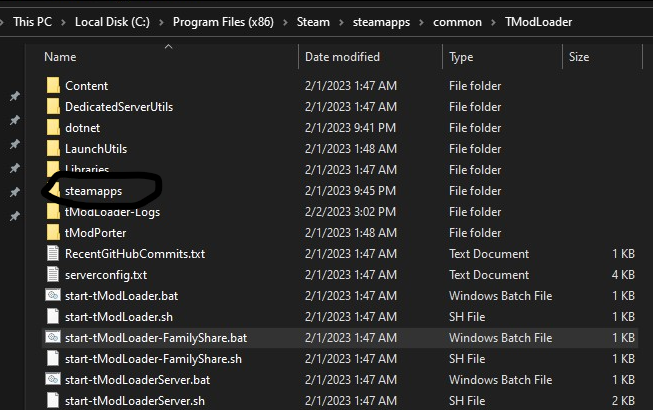The width and height of the screenshot is (653, 410).
Task: Sort files by Type column
Action: click(461, 57)
